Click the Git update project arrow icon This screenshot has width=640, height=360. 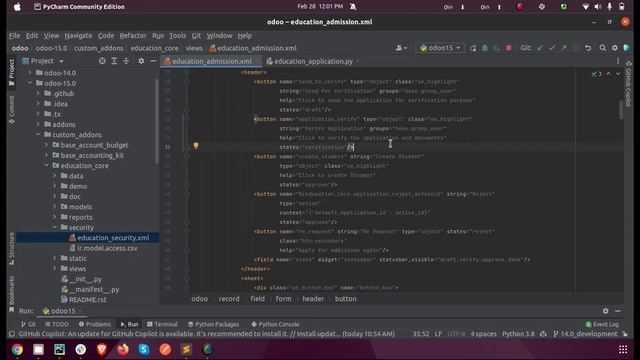click(x=540, y=48)
